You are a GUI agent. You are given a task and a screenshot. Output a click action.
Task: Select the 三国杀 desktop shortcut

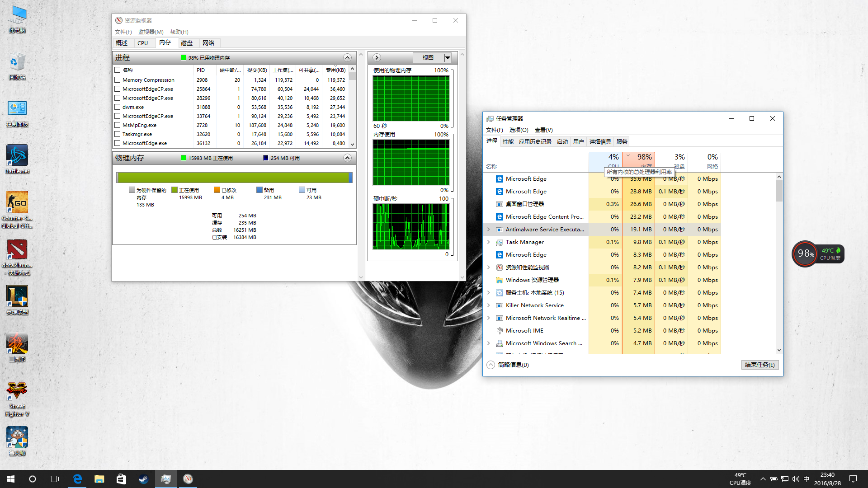(17, 347)
